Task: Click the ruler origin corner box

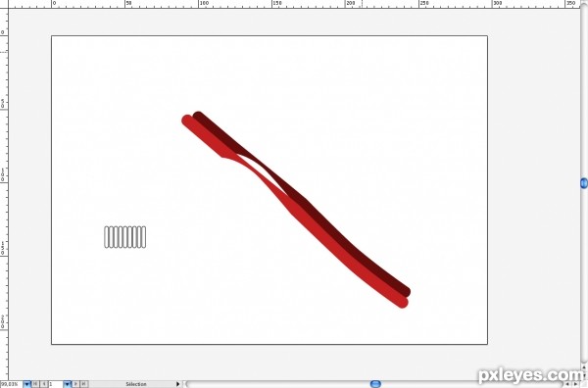Action: (x=4, y=4)
